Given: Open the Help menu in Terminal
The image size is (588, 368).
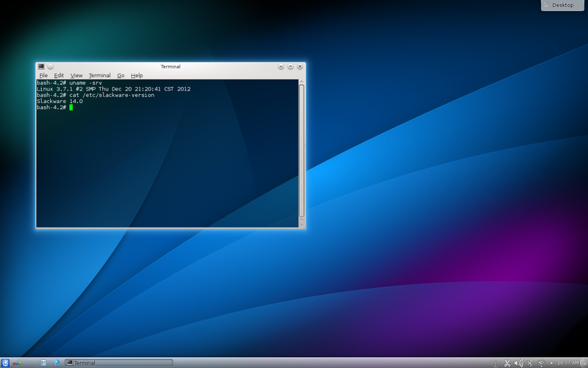Looking at the screenshot, I should point(137,76).
